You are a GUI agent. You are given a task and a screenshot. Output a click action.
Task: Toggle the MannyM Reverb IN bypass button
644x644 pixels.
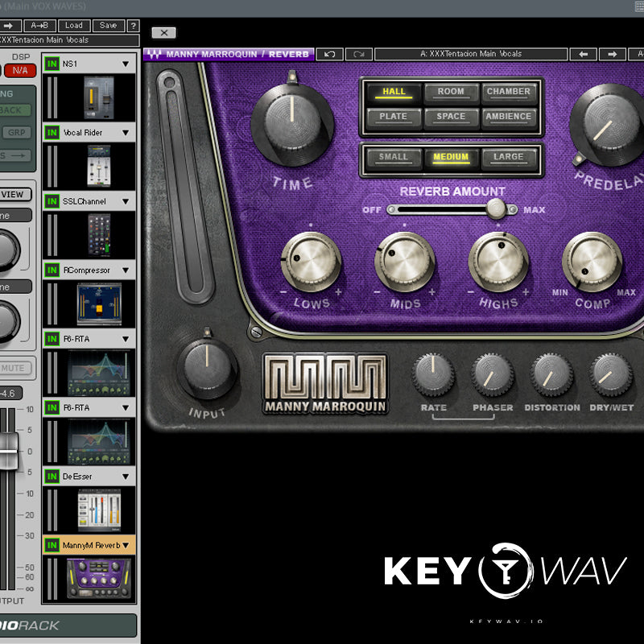52,545
